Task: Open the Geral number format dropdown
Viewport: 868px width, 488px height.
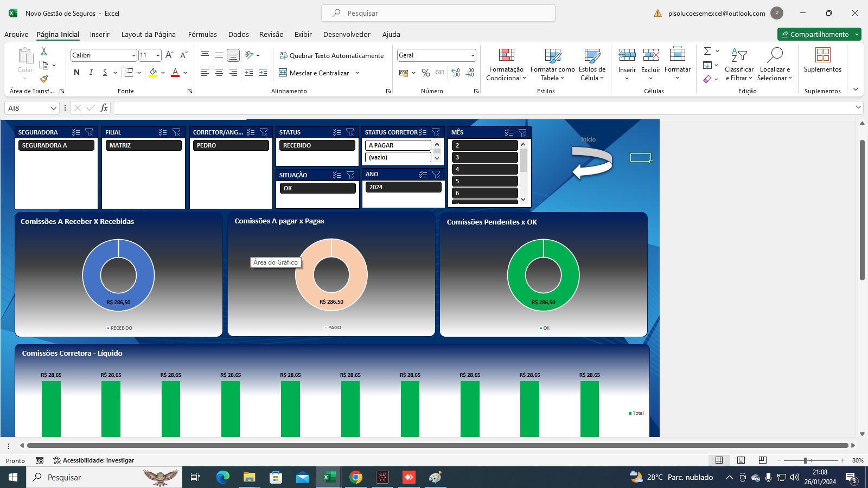Action: pyautogui.click(x=473, y=55)
